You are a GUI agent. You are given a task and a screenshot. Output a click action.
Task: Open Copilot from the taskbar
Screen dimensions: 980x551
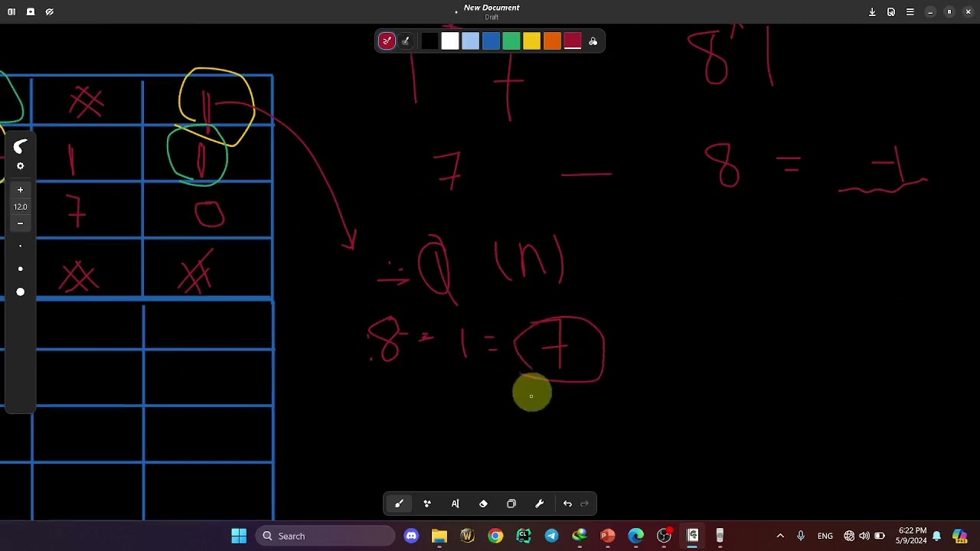[x=960, y=536]
